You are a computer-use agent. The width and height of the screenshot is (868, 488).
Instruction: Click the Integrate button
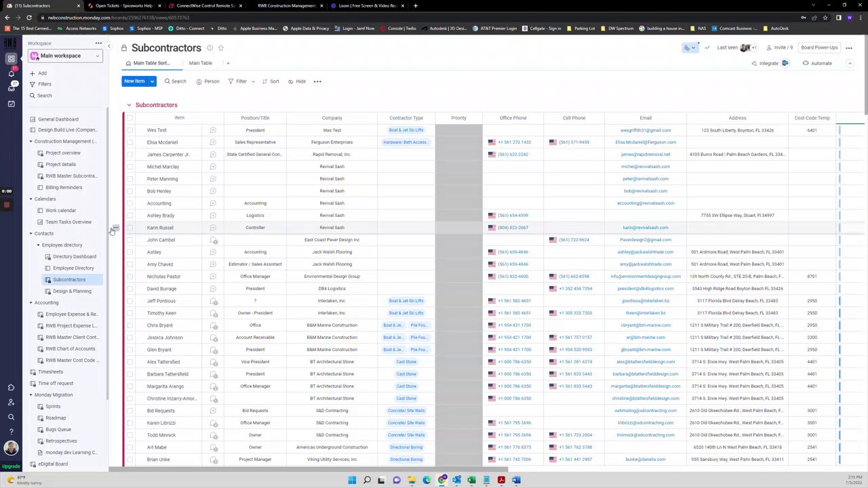pos(764,64)
